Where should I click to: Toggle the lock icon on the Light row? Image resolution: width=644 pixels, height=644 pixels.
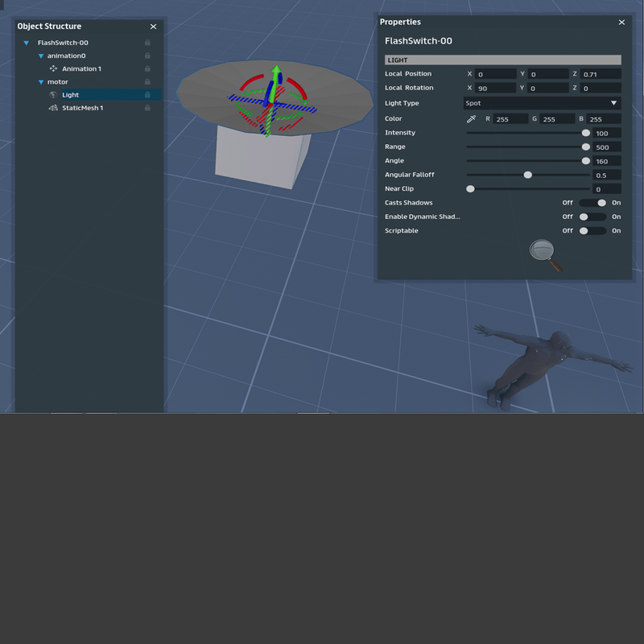147,95
